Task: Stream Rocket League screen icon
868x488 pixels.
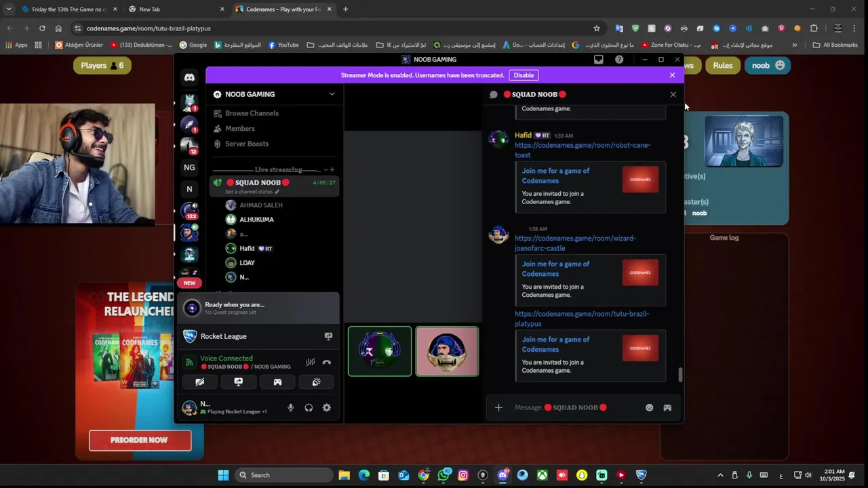Action: pyautogui.click(x=328, y=336)
